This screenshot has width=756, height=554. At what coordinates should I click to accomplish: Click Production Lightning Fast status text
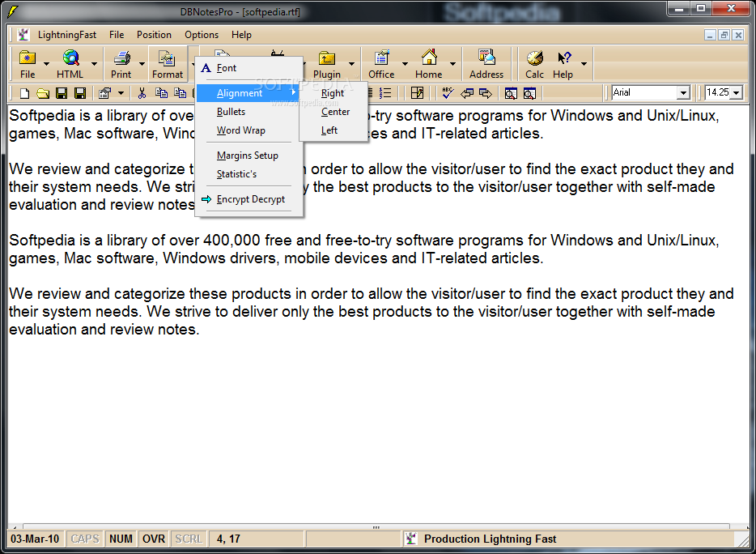coord(490,539)
